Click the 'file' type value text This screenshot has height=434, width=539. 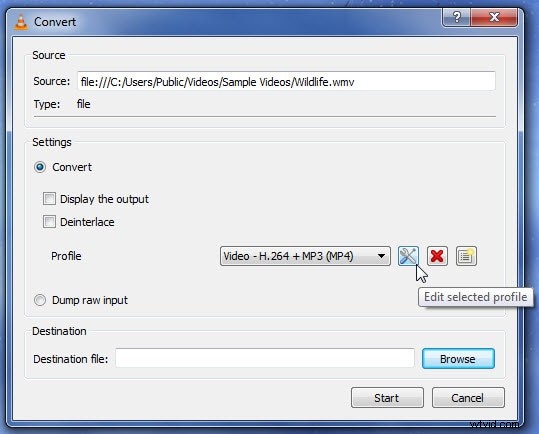point(84,104)
